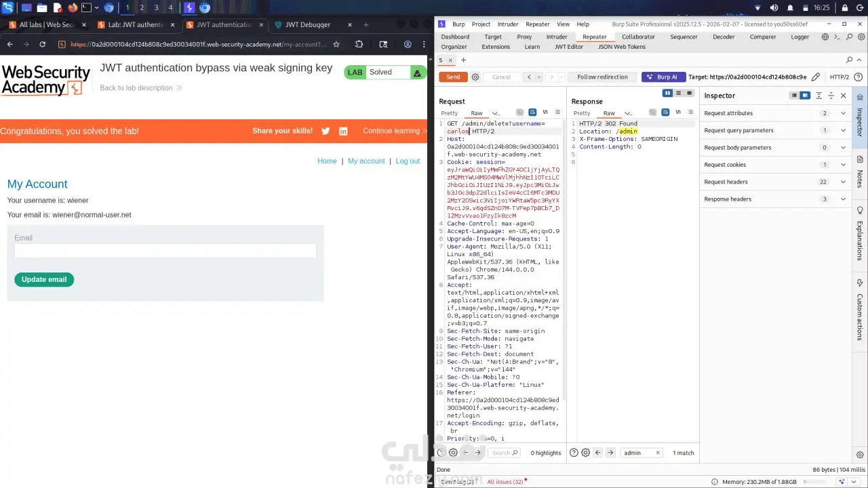Open Explanations side panel
The image size is (868, 488).
[860, 234]
